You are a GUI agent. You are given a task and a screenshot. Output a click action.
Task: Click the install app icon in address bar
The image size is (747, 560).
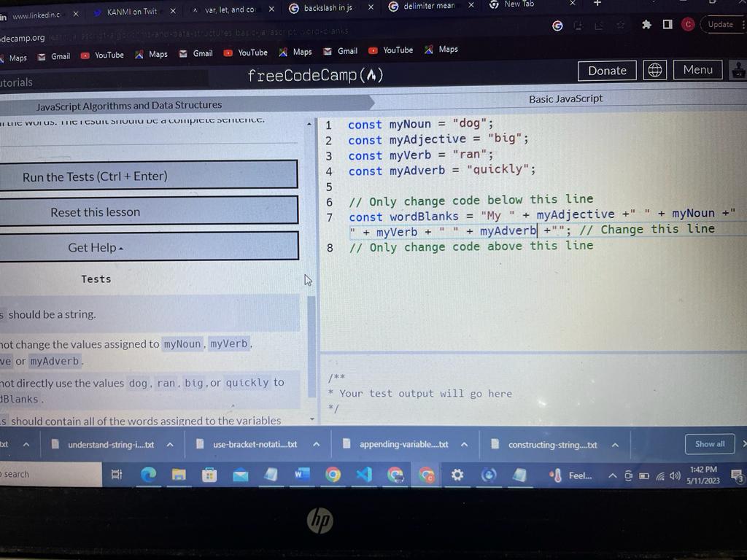(578, 26)
